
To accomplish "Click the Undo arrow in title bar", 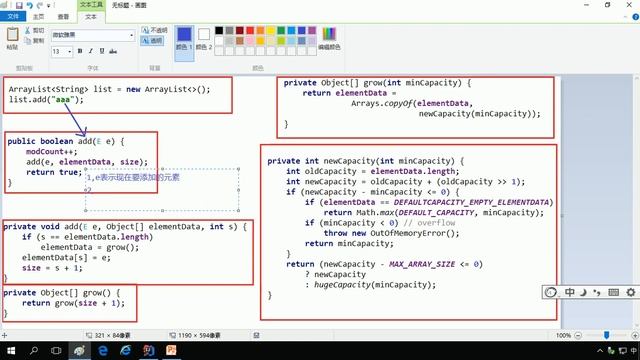I will [29, 5].
